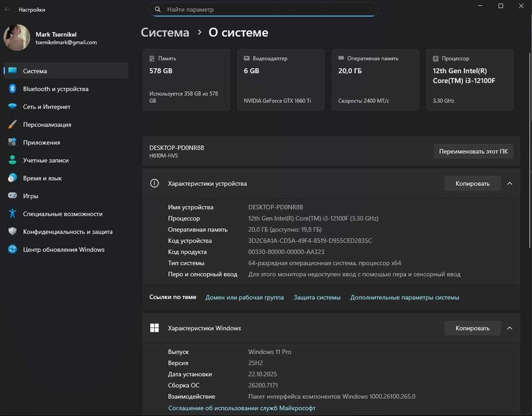
Task: Click the Переименовать этот ПК button
Action: coord(473,152)
